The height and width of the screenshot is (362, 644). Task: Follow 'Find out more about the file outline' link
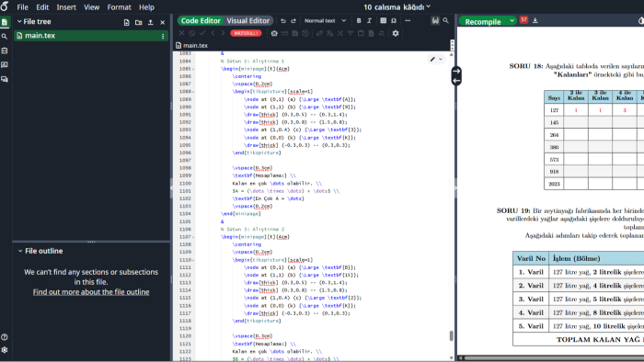[x=91, y=292]
